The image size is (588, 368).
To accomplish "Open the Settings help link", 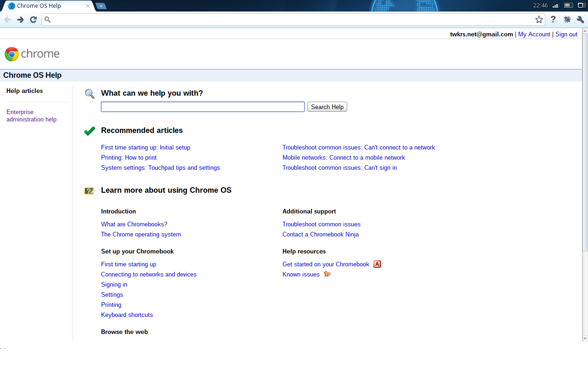I will [112, 294].
